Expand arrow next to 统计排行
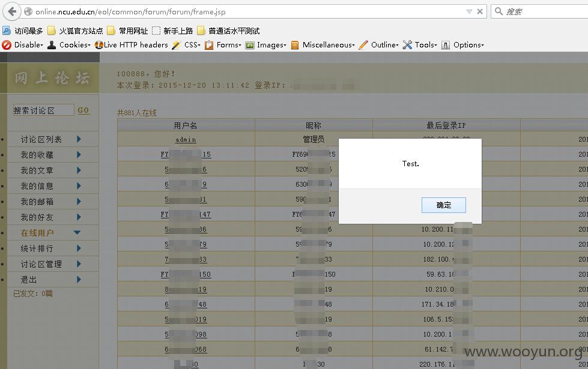The width and height of the screenshot is (588, 369). coord(79,248)
